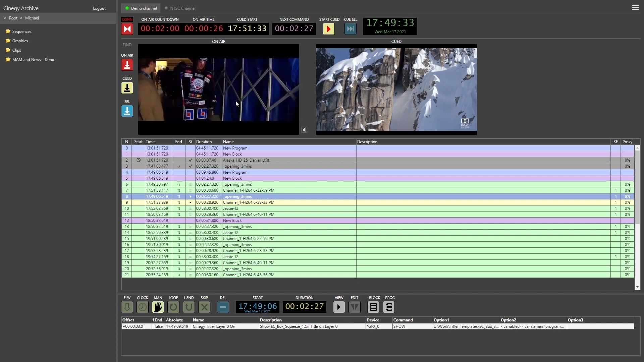
Task: Toggle L.END loop end button
Action: coord(189,307)
